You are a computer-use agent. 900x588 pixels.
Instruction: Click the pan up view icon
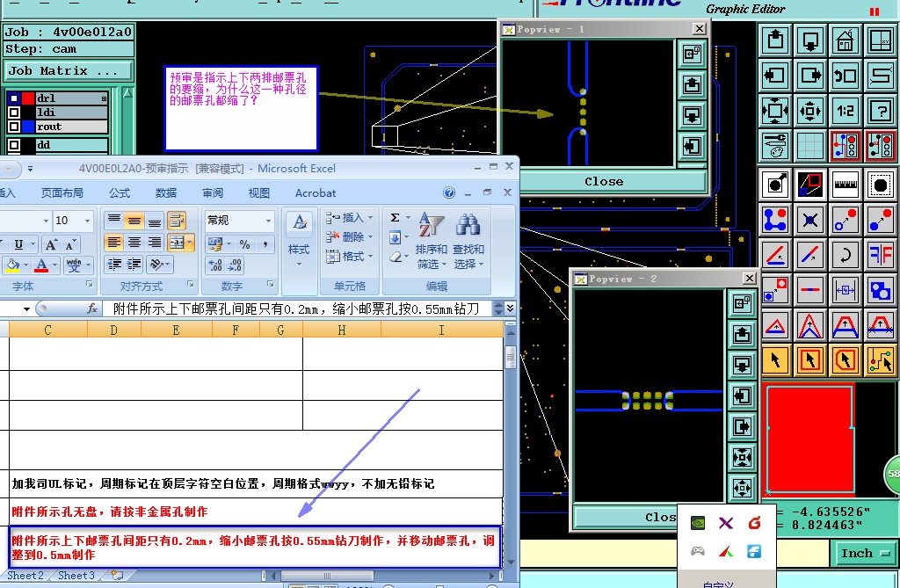pyautogui.click(x=775, y=40)
